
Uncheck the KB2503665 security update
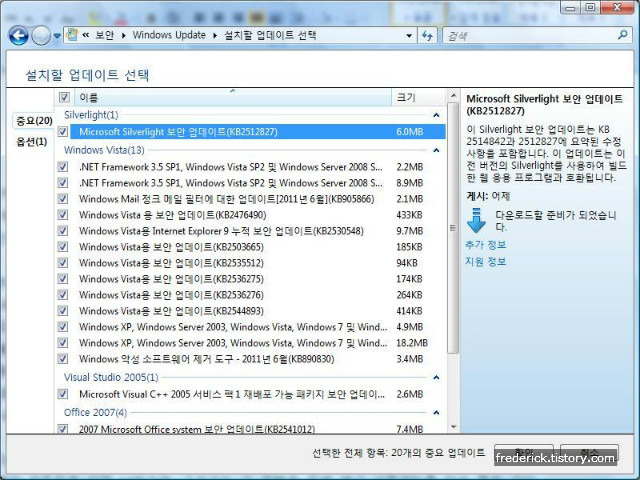63,247
